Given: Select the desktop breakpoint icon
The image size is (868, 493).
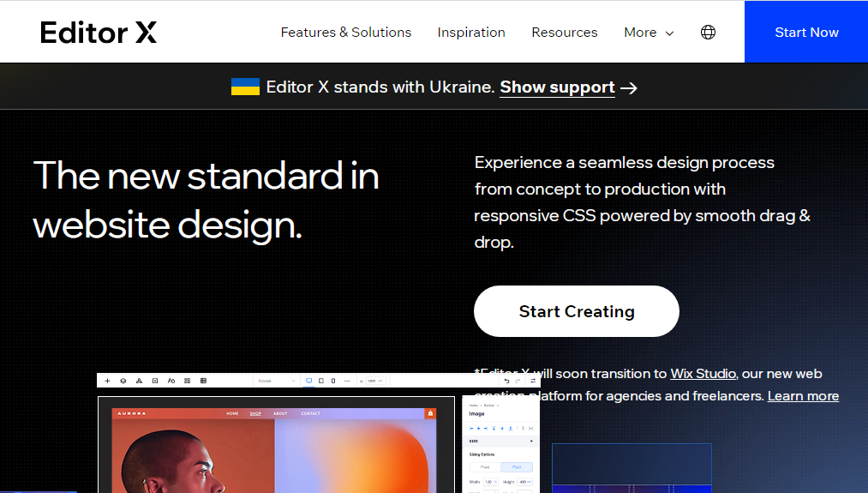Looking at the screenshot, I should 308,381.
